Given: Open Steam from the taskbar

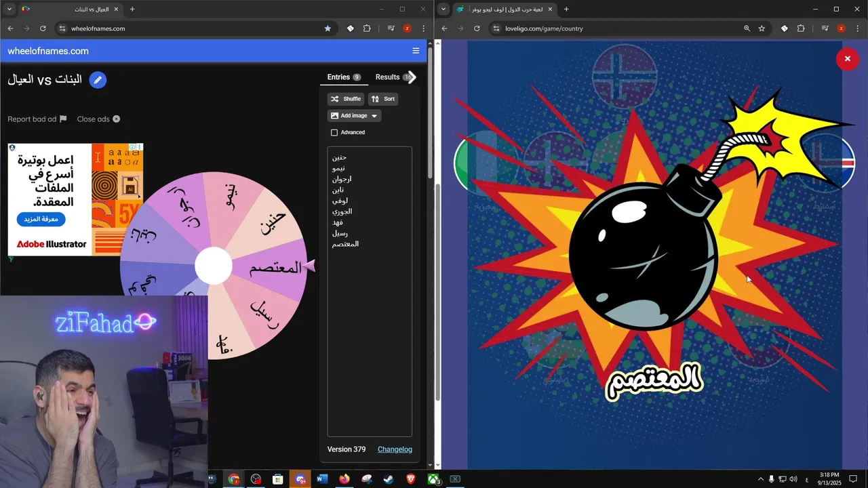Looking at the screenshot, I should tap(389, 479).
